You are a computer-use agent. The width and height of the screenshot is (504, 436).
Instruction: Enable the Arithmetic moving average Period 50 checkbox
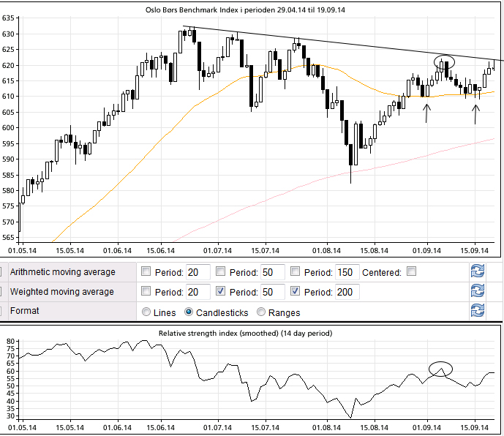220,272
